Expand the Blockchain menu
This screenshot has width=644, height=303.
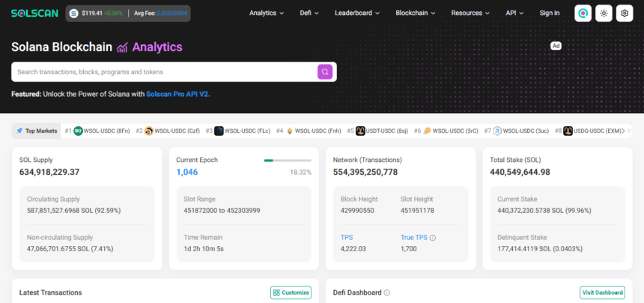tap(416, 13)
